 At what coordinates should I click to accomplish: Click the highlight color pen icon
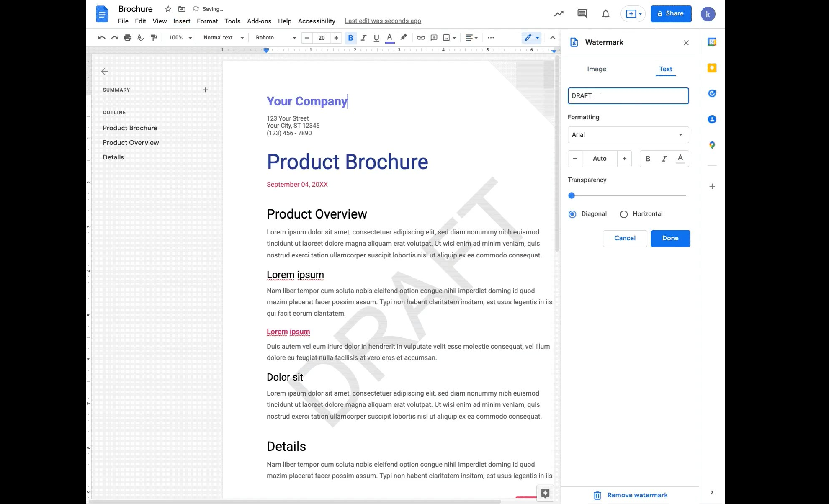click(404, 37)
